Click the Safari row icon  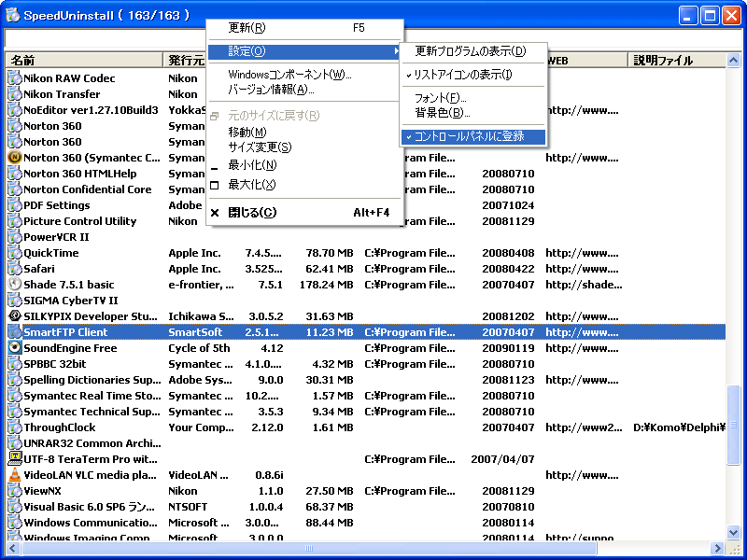15,269
